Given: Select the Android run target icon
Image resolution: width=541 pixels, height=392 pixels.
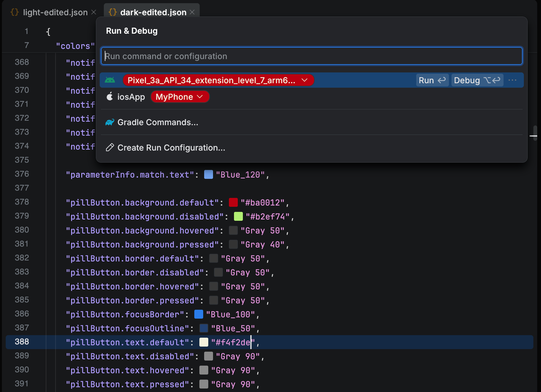Looking at the screenshot, I should (x=110, y=80).
